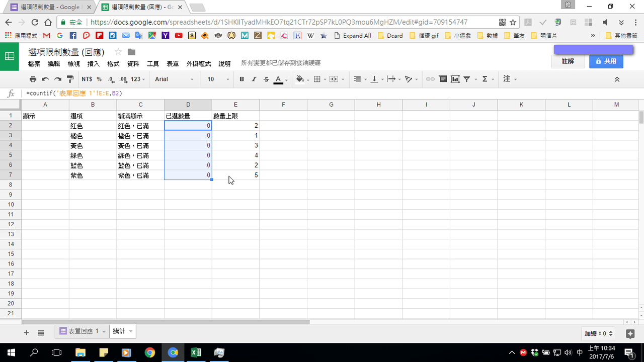Click the formula bar input
Screen dimensions: 644x362
pyautogui.click(x=332, y=94)
